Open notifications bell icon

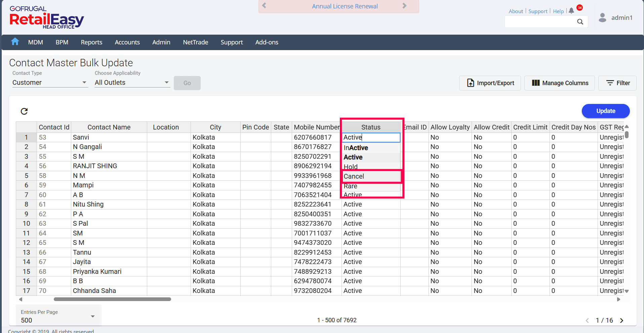point(571,11)
